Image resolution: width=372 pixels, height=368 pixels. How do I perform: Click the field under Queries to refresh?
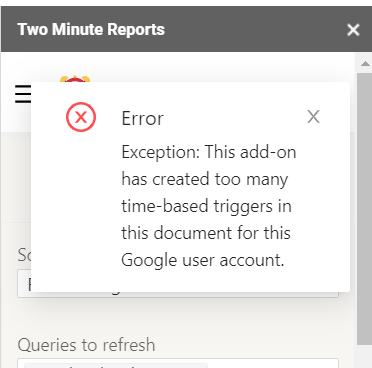(178, 363)
